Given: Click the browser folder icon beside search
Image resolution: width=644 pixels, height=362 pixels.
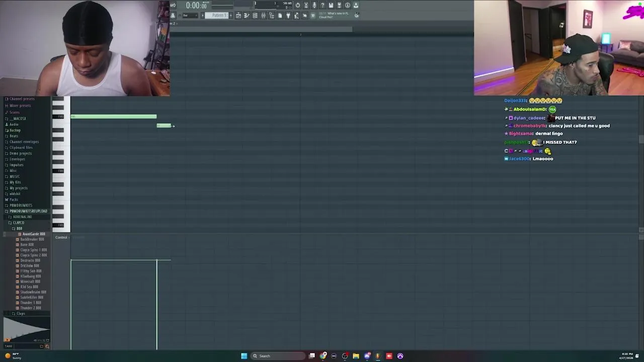Looking at the screenshot, I should (42, 346).
